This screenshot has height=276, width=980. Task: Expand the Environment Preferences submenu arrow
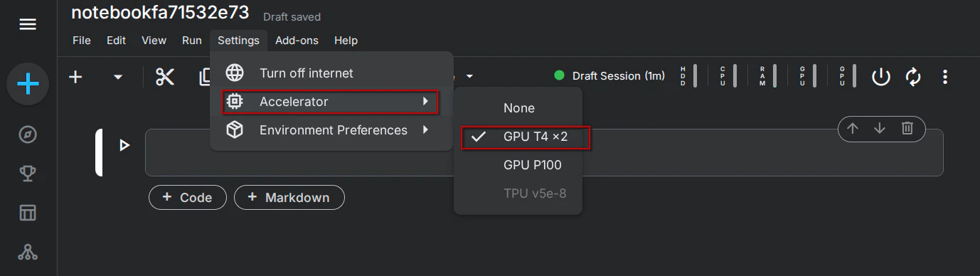425,130
